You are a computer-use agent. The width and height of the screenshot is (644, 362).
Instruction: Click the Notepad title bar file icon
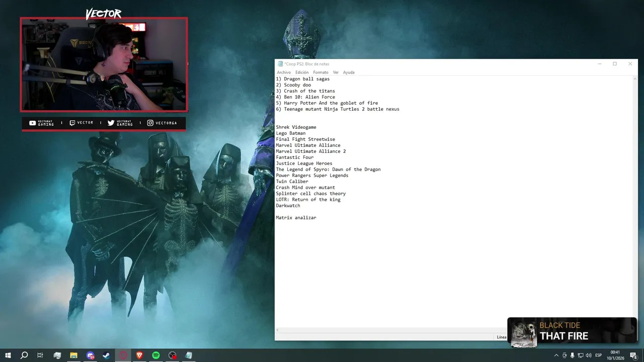(x=280, y=64)
